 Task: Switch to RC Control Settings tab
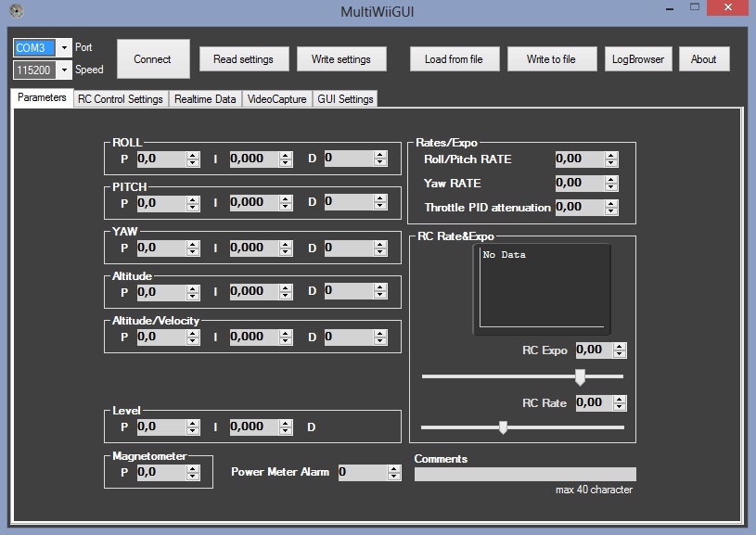coord(121,99)
